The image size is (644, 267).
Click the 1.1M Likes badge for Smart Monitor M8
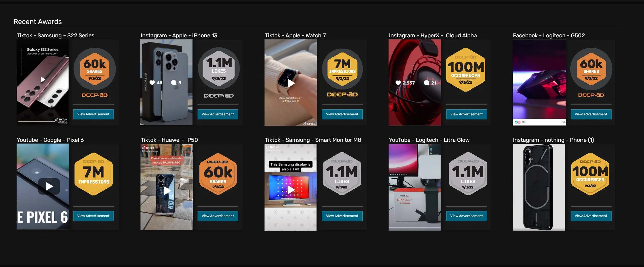(342, 173)
